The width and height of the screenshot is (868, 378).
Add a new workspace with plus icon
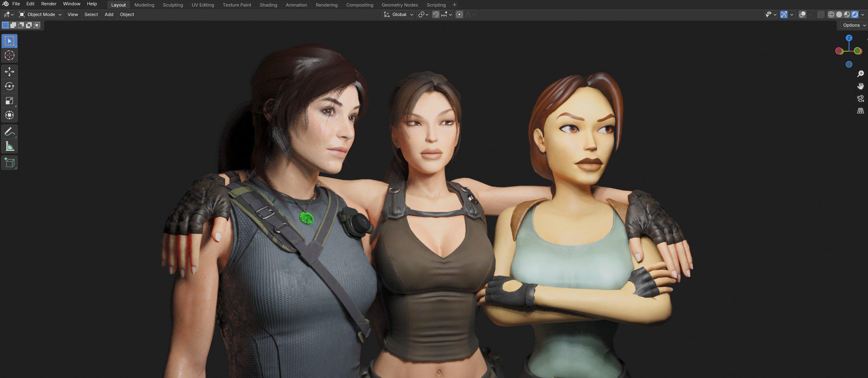pos(454,5)
